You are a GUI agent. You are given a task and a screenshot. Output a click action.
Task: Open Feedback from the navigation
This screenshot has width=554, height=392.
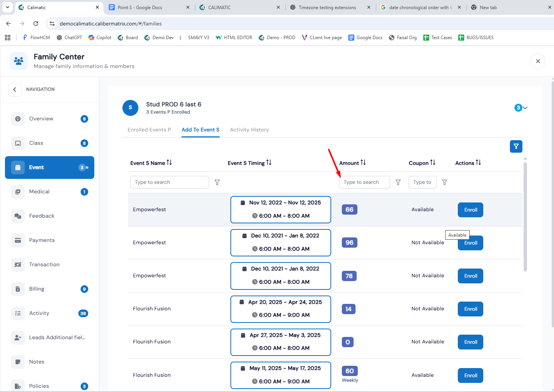49,216
